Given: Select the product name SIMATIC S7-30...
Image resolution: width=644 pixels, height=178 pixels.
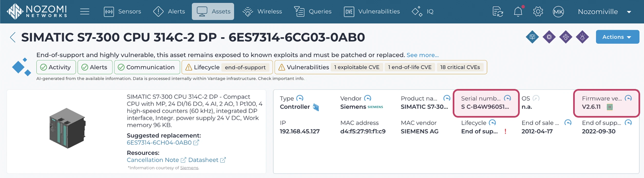Looking at the screenshot, I should (424, 107).
